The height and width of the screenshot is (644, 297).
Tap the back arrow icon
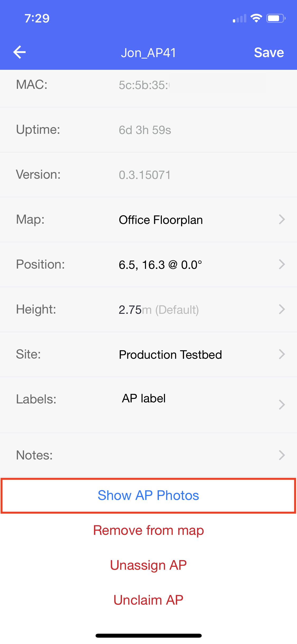coord(20,52)
